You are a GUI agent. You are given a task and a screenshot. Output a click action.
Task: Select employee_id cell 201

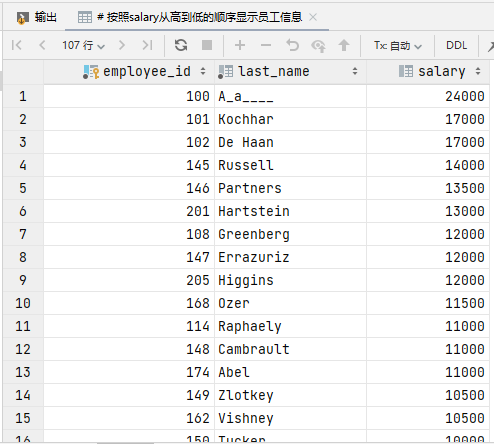tap(129, 211)
